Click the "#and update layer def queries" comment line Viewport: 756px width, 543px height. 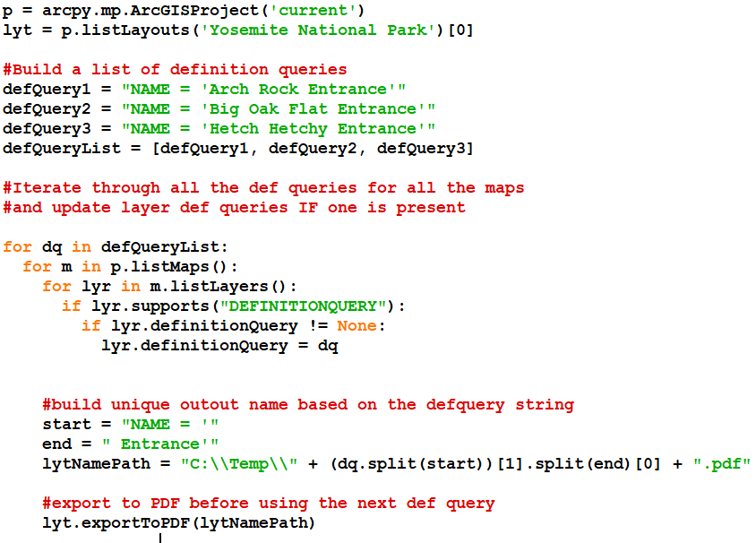234,207
